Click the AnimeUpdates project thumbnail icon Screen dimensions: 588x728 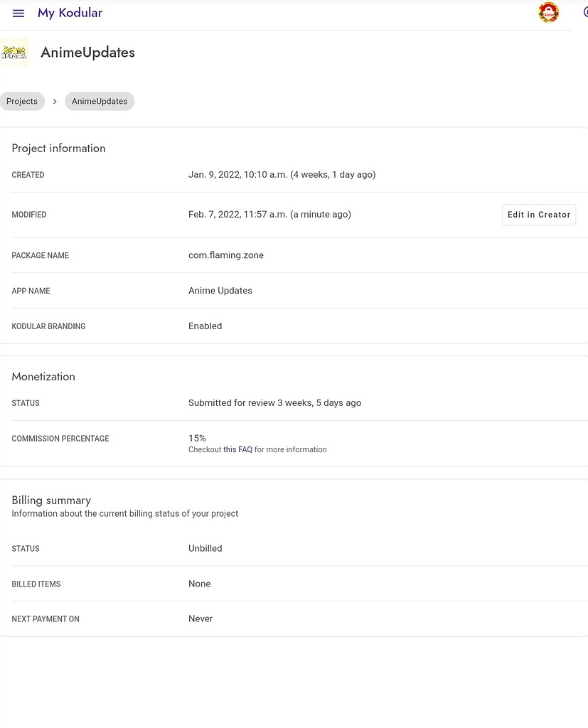tap(14, 52)
